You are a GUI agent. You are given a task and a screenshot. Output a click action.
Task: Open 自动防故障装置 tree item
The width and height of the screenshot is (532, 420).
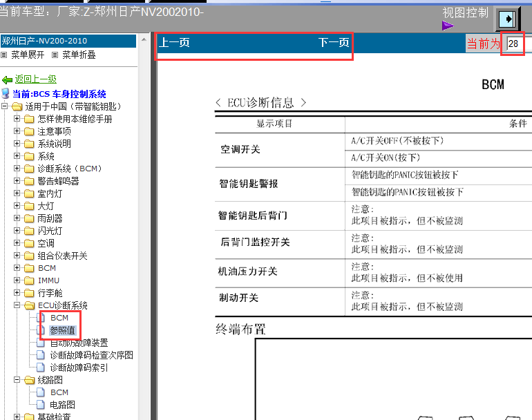79,343
